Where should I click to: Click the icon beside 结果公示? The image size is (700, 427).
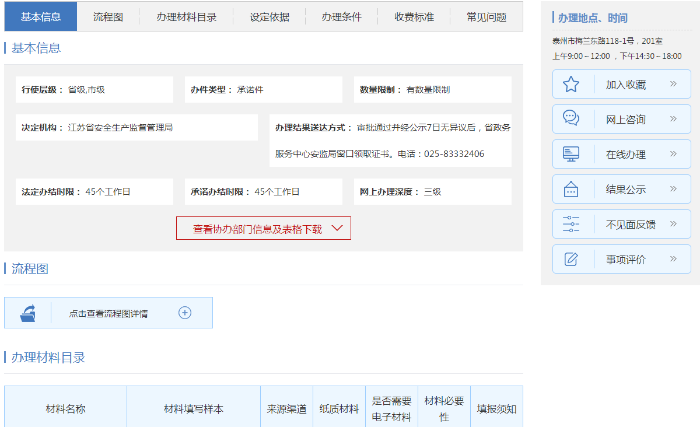coord(571,189)
